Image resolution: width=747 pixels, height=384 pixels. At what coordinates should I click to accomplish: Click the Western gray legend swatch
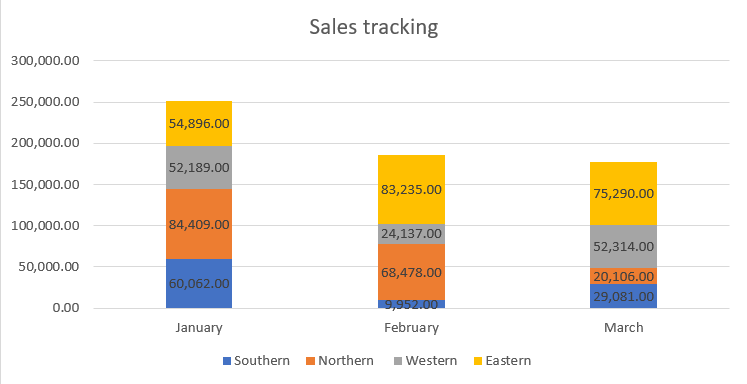398,361
